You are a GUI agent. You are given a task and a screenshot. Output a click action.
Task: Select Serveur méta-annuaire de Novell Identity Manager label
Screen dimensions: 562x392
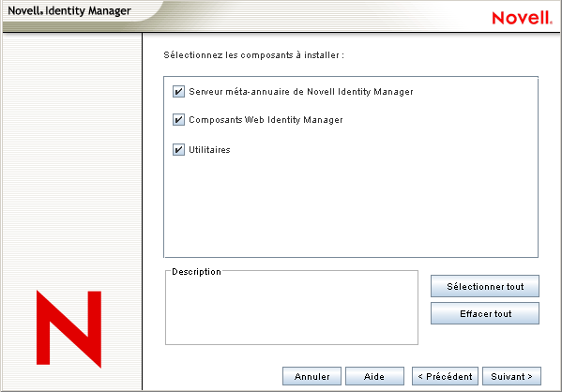pos(301,92)
